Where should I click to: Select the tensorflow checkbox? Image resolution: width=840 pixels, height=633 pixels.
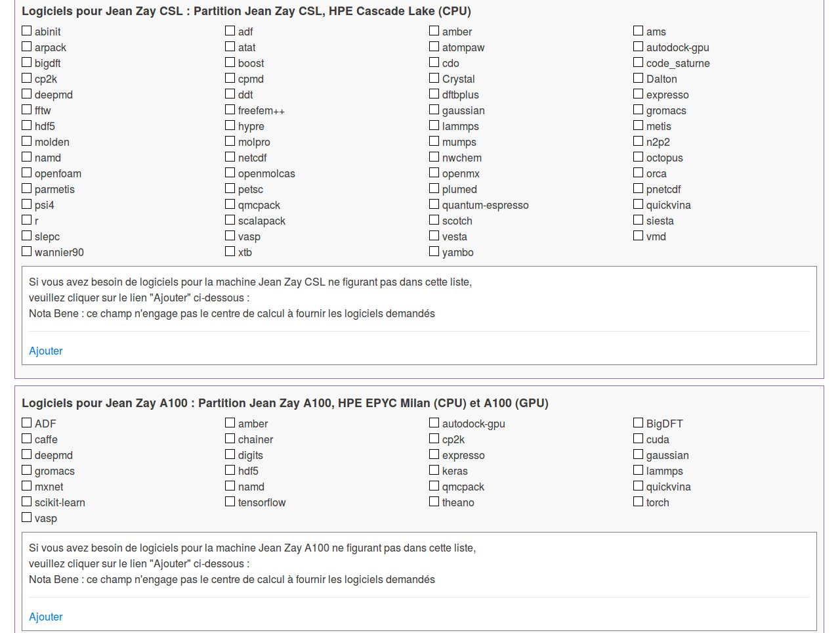click(x=230, y=502)
